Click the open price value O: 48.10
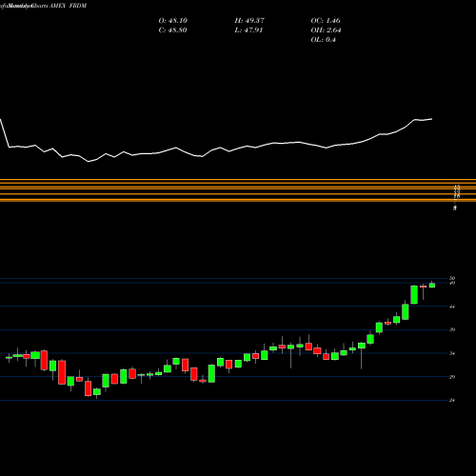Viewport: 476px width, 476px height. (x=173, y=21)
